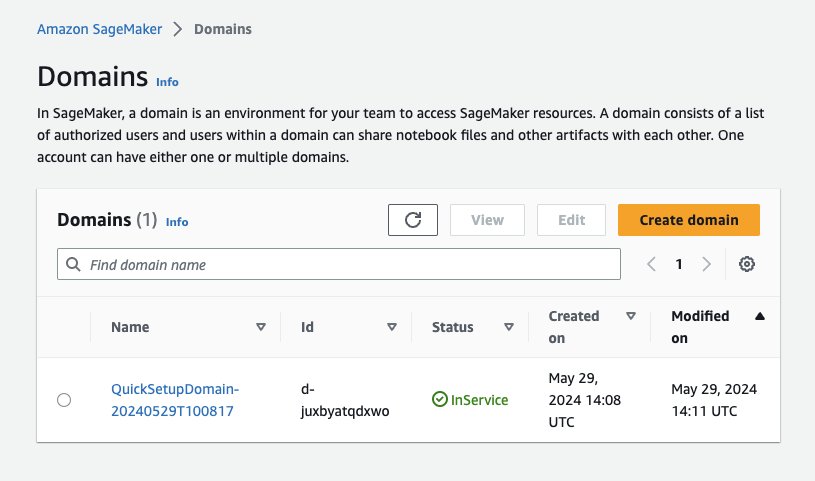
Task: Click the Create domain button
Action: [x=688, y=220]
